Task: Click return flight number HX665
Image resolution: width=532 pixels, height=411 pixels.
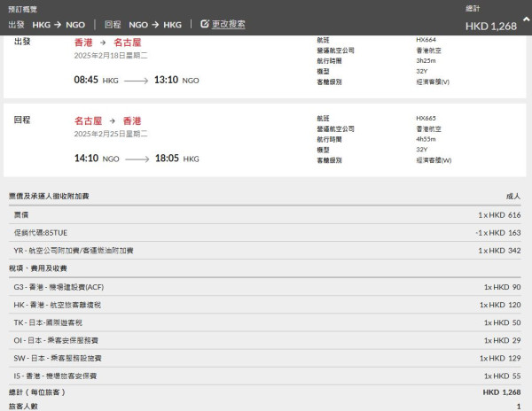Action: point(426,118)
